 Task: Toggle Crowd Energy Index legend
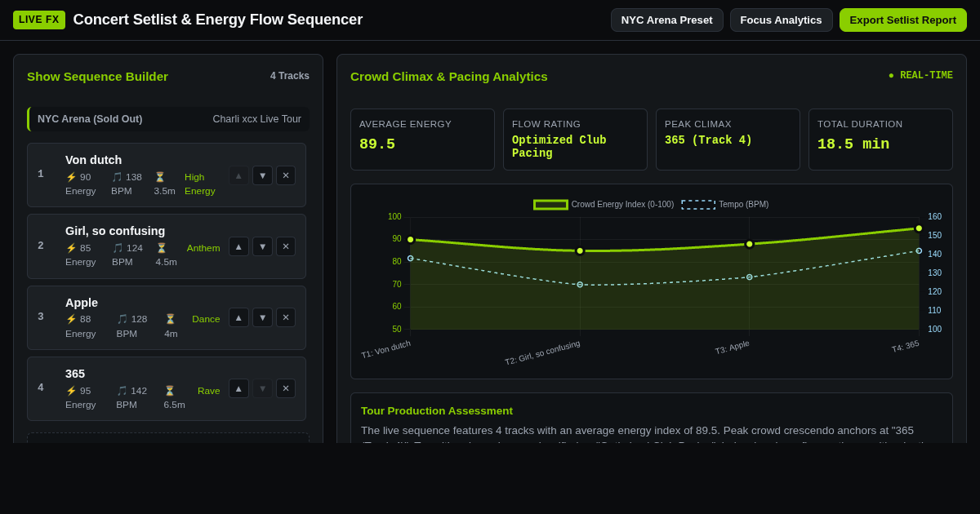[x=604, y=205]
